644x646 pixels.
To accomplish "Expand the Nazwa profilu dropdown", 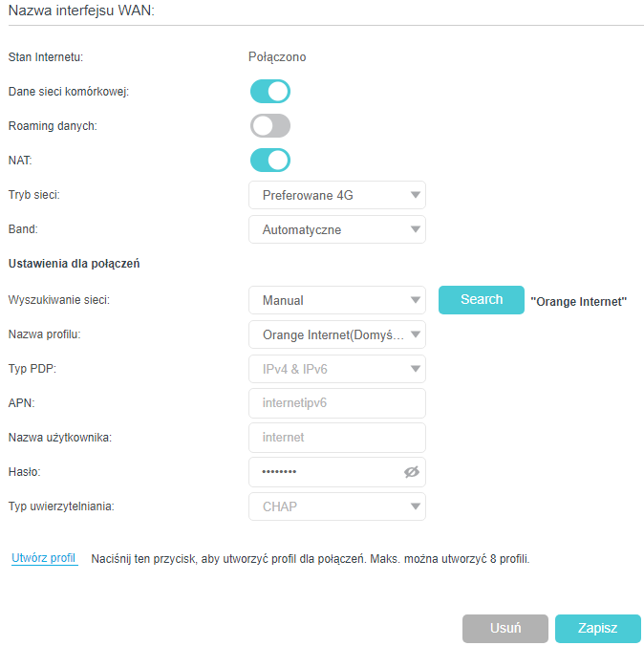I will (x=336, y=334).
